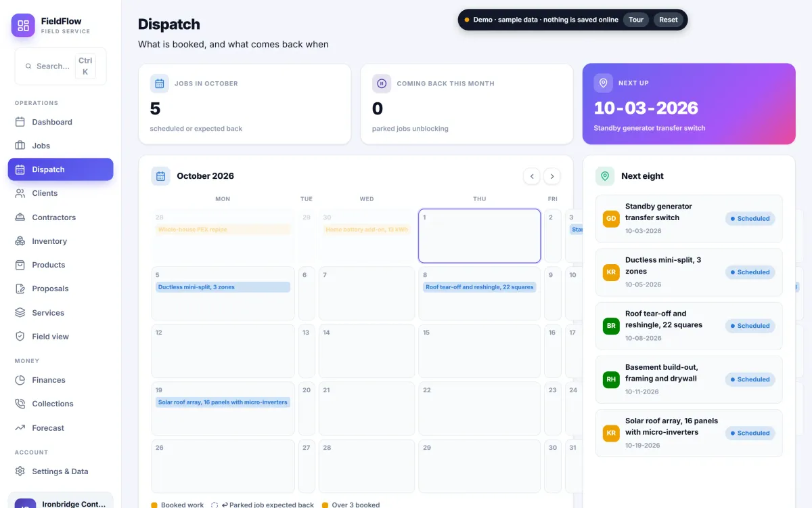The height and width of the screenshot is (508, 812).
Task: Click the October 2026 calendar header icon
Action: click(x=160, y=176)
